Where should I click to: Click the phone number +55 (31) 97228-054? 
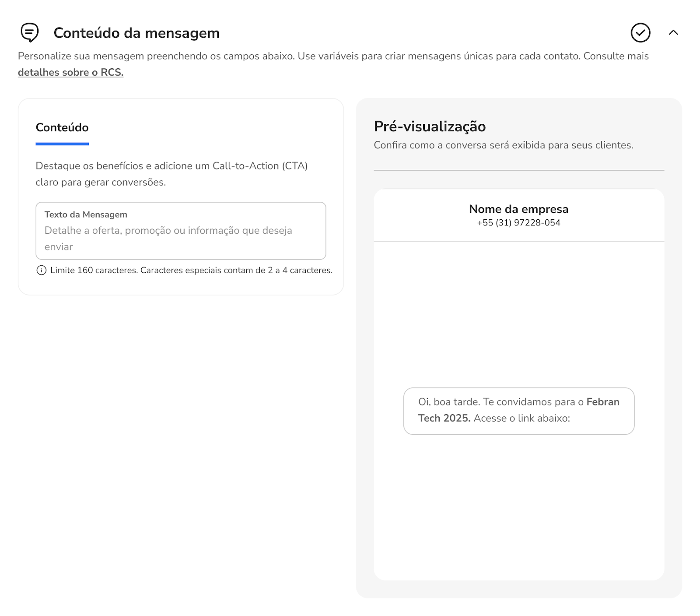tap(518, 223)
